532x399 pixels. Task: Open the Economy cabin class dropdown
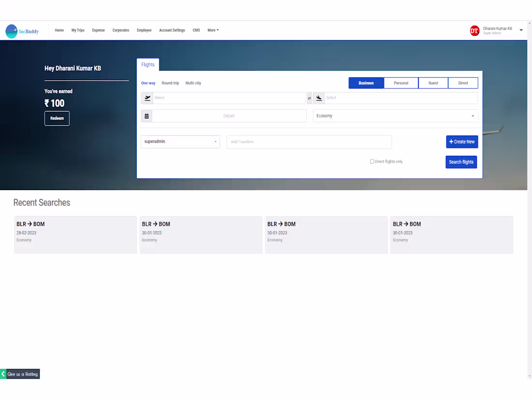[x=395, y=116]
